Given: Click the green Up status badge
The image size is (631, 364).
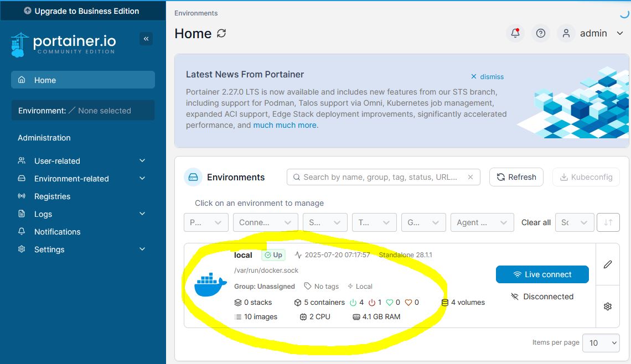Looking at the screenshot, I should pyautogui.click(x=273, y=255).
